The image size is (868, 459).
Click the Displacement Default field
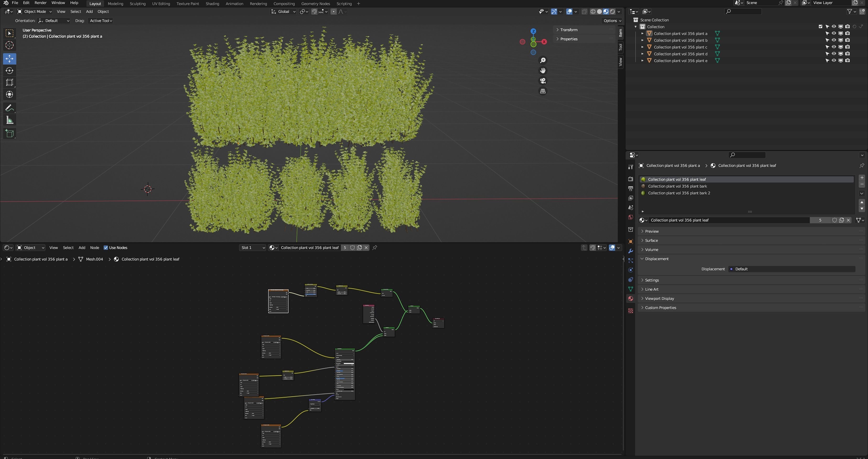pos(792,269)
